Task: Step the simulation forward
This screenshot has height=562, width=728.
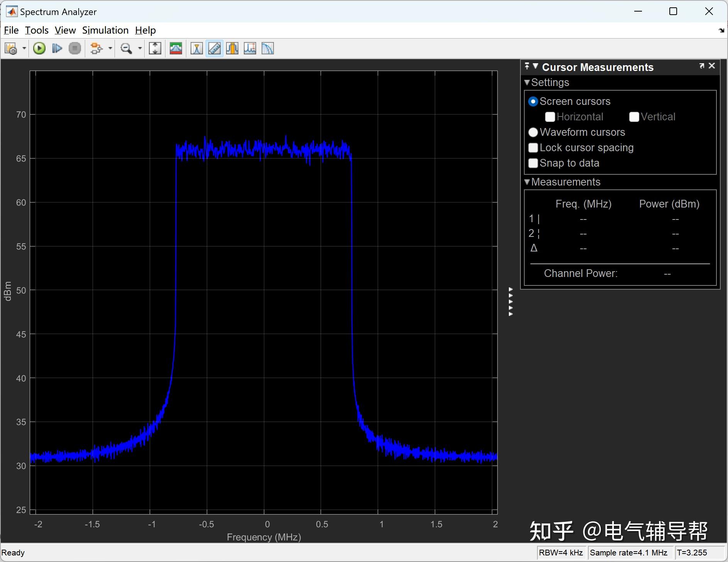Action: [x=57, y=49]
